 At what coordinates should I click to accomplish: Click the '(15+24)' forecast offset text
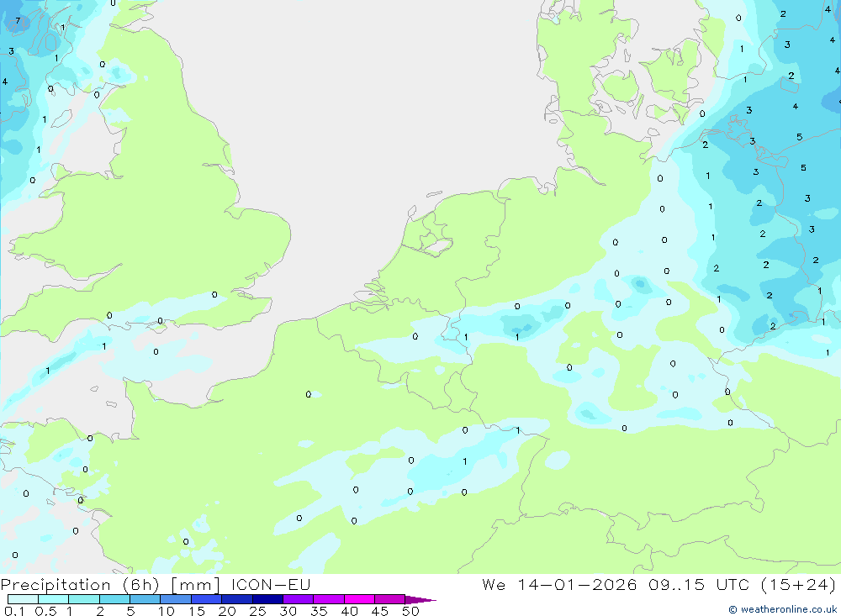pos(798,584)
